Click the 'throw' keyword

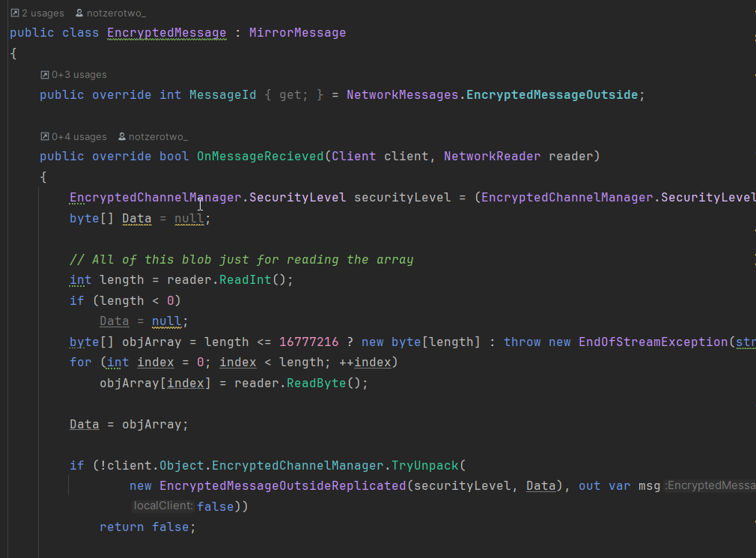click(x=522, y=342)
